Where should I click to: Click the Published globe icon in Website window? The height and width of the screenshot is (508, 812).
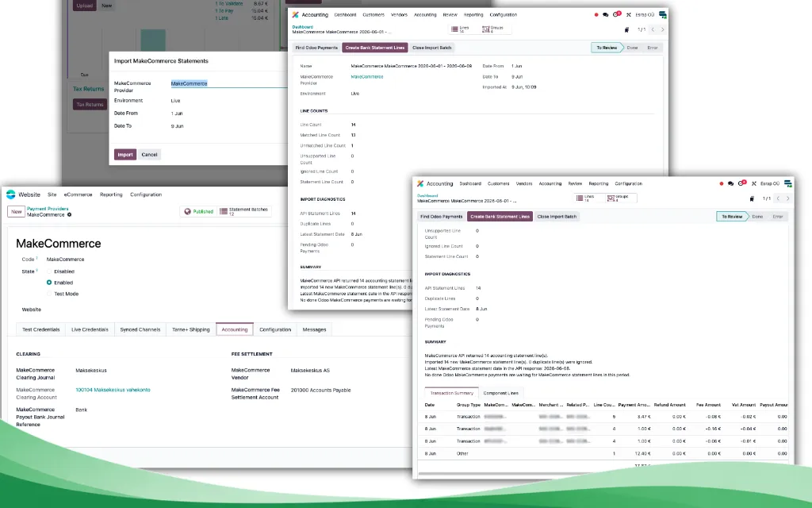pyautogui.click(x=187, y=211)
